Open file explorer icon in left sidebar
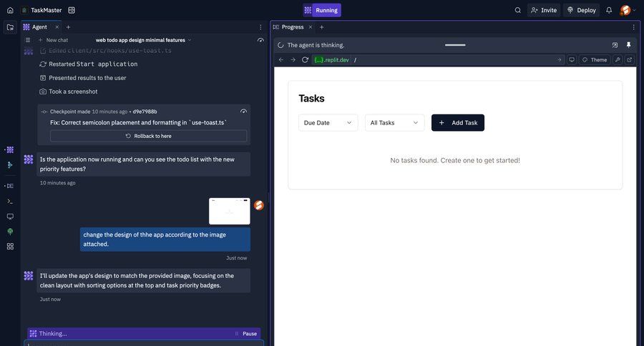 10,27
